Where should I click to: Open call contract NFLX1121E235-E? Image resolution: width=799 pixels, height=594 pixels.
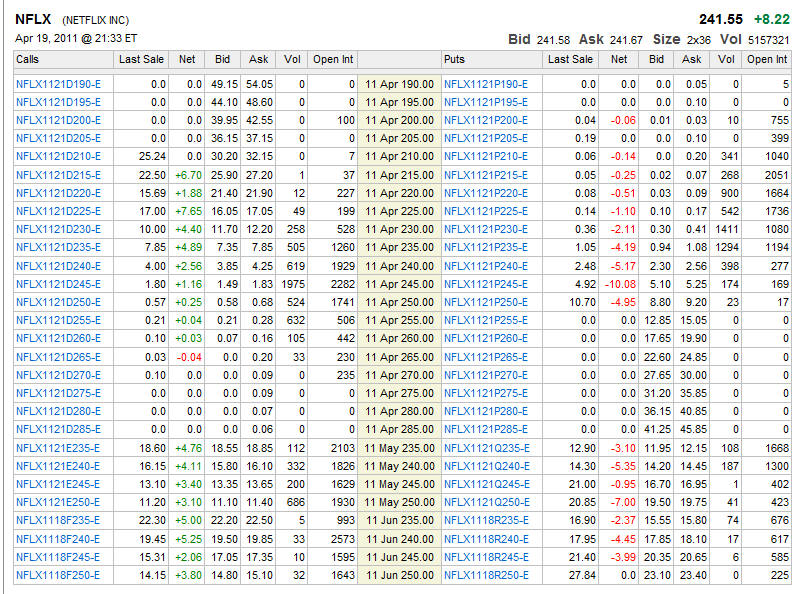pos(58,448)
